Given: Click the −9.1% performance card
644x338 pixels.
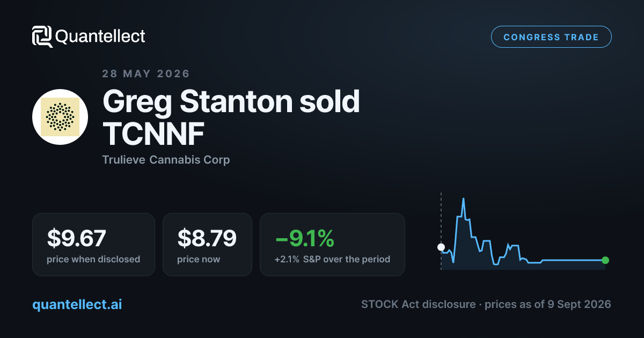Looking at the screenshot, I should [x=332, y=245].
